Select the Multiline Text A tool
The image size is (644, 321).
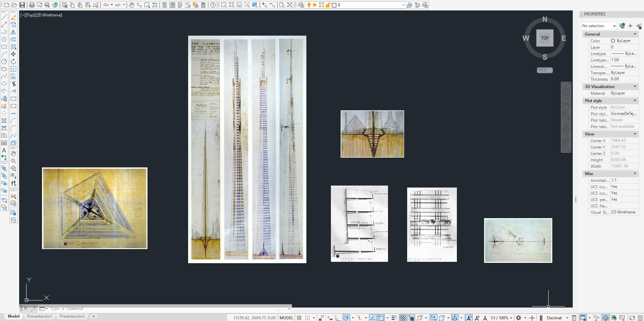click(x=4, y=150)
